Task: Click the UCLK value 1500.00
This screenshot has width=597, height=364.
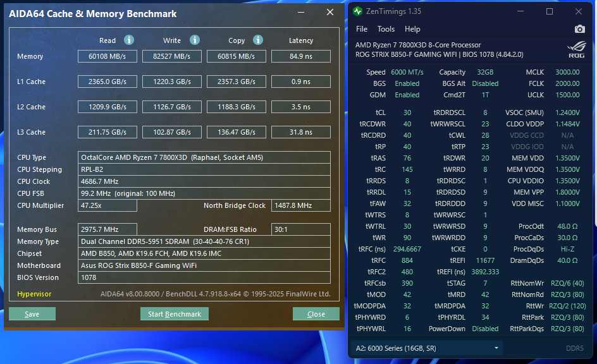Action: click(567, 95)
